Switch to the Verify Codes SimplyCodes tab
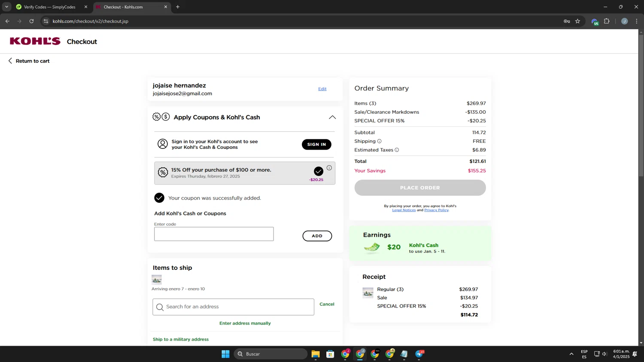644x362 pixels. coord(49,7)
